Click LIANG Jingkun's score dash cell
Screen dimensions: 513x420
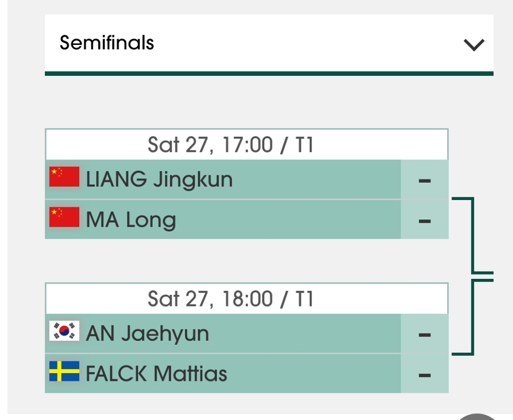425,179
